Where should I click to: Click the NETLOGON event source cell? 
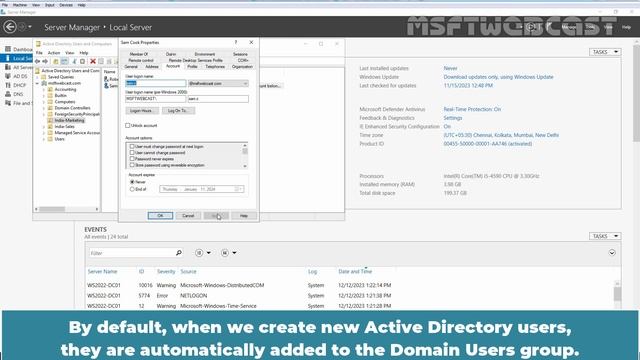point(193,295)
